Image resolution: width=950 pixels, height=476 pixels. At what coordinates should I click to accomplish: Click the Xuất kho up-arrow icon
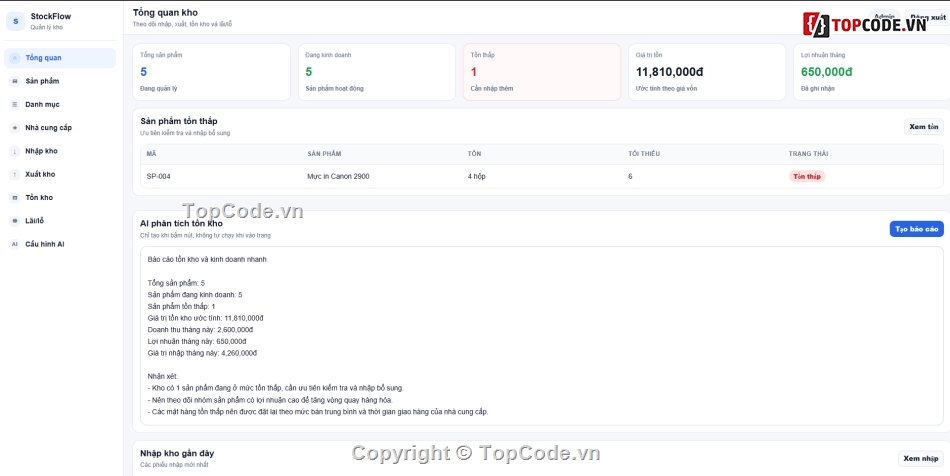15,174
